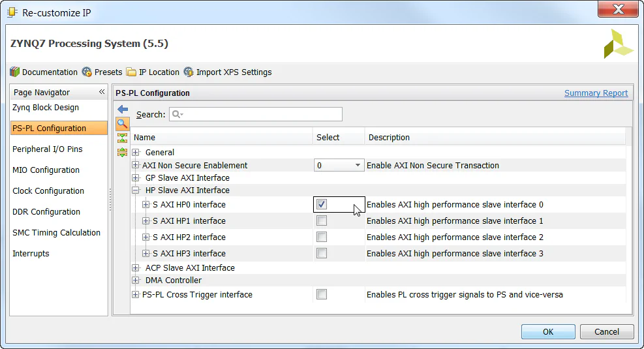This screenshot has width=644, height=349.
Task: Open SMC Timing Calculation page
Action: [56, 233]
